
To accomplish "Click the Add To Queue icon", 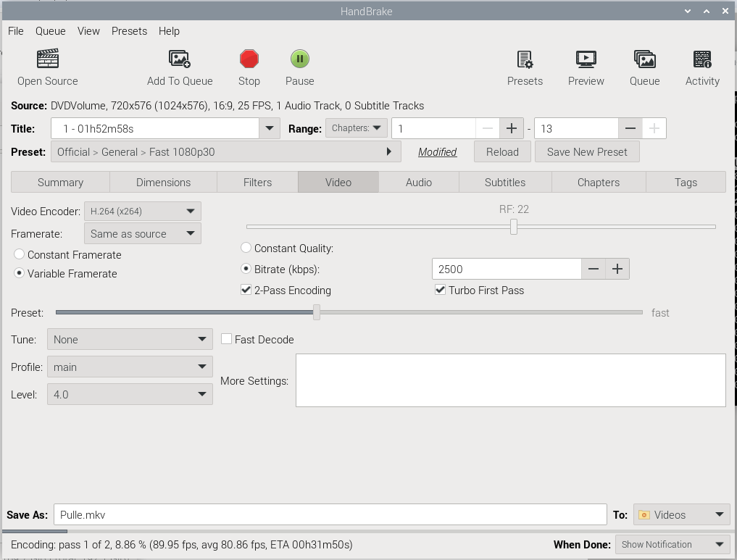I will click(x=179, y=59).
